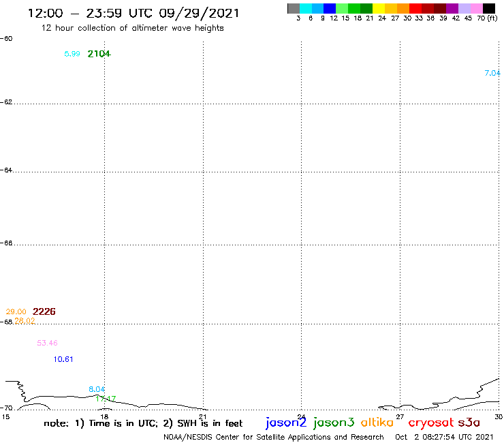Click the -62 latitude axis label
The width and height of the screenshot is (504, 443).
(6, 102)
